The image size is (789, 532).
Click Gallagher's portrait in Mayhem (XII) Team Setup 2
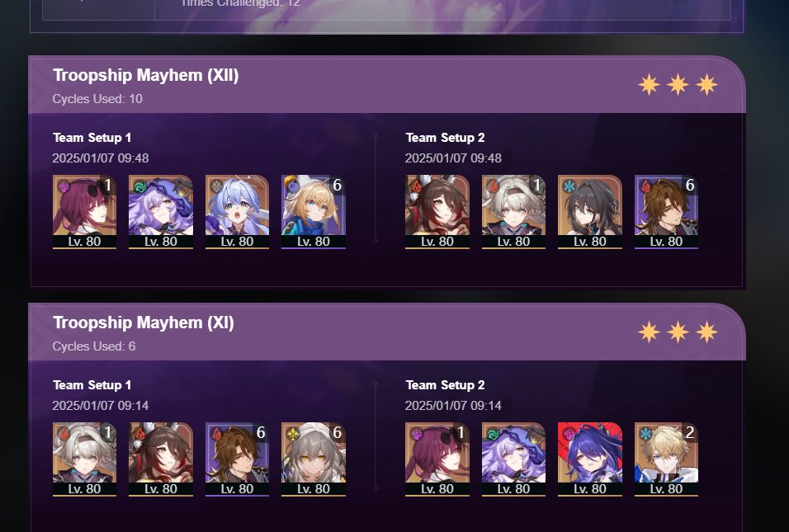click(x=666, y=212)
